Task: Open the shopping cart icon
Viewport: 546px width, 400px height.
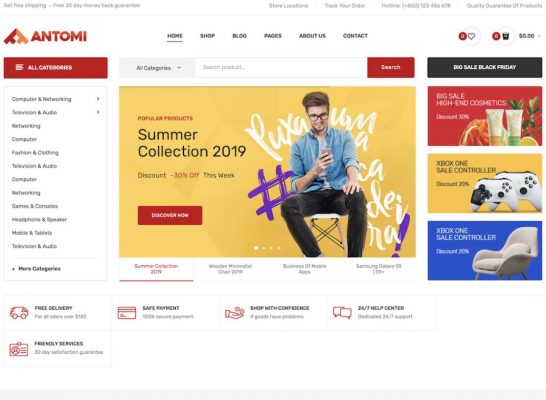Action: (x=506, y=36)
